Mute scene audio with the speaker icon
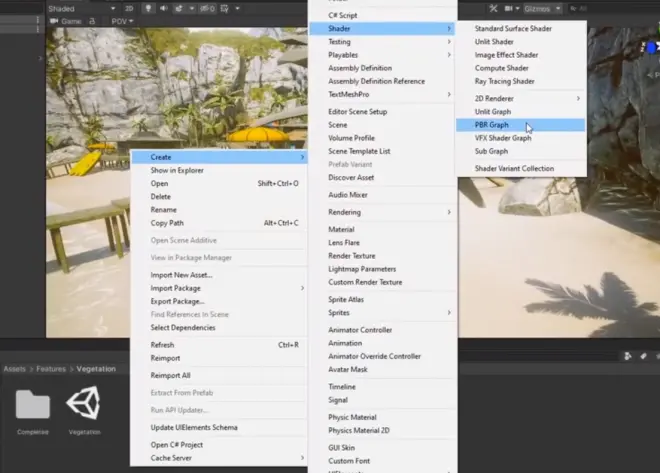This screenshot has height=473, width=660. 164,8
